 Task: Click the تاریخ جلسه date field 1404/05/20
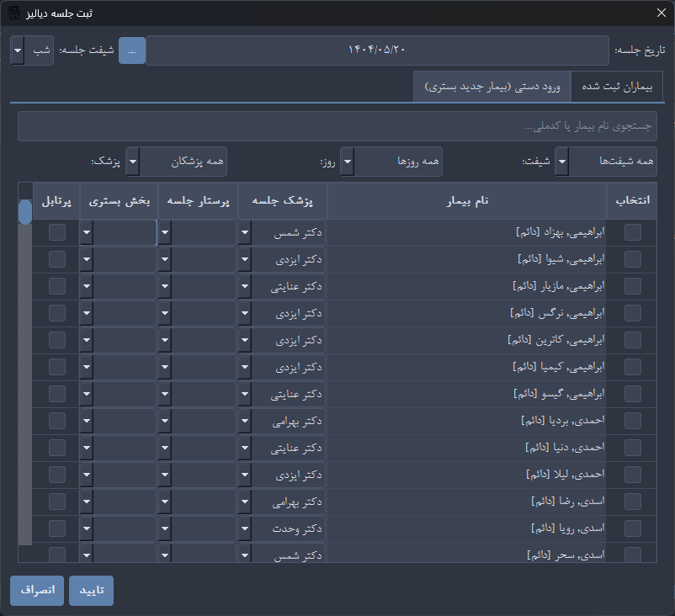(377, 50)
